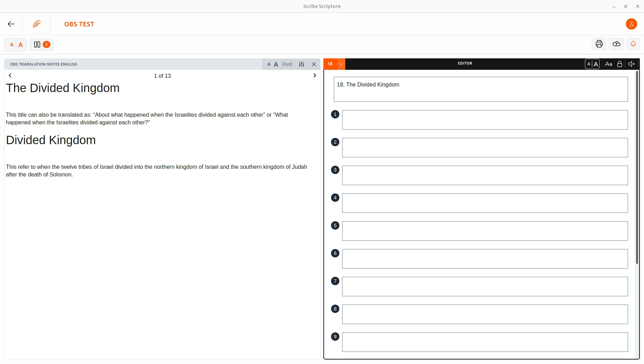Open the Aa text settings in the editor
The image size is (644, 364).
pyautogui.click(x=608, y=64)
